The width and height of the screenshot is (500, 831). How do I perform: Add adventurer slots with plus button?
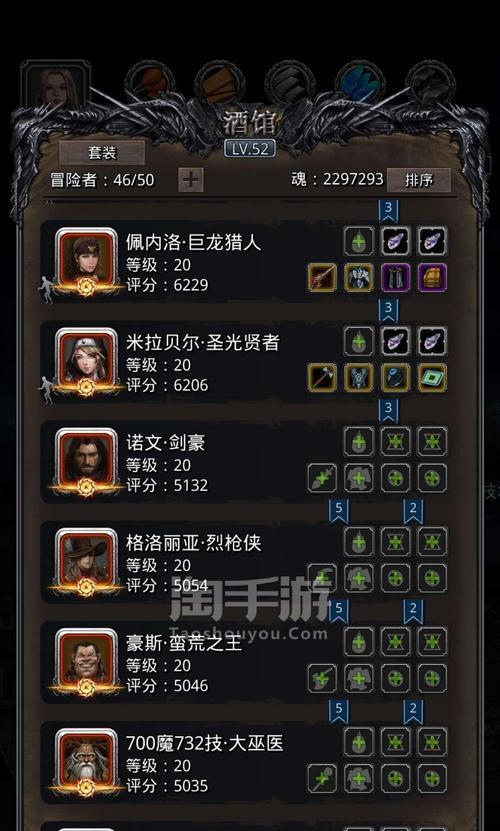(191, 180)
